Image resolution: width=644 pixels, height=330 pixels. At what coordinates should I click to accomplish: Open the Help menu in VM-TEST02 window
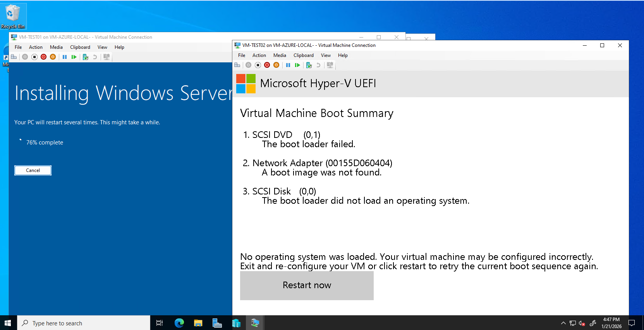point(343,55)
